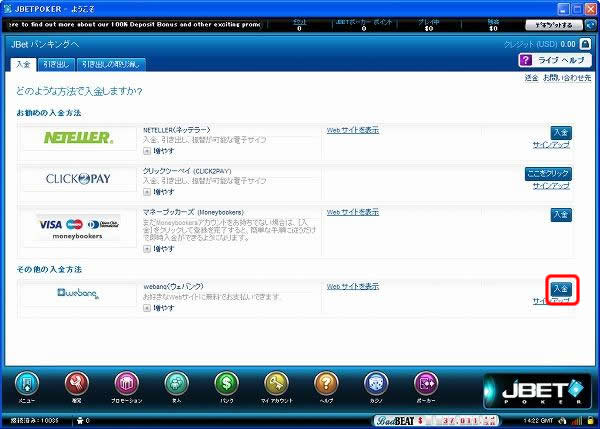The height and width of the screenshot is (429, 600).
Task: Click the Bad BEAT jackpot counter
Action: [x=436, y=421]
